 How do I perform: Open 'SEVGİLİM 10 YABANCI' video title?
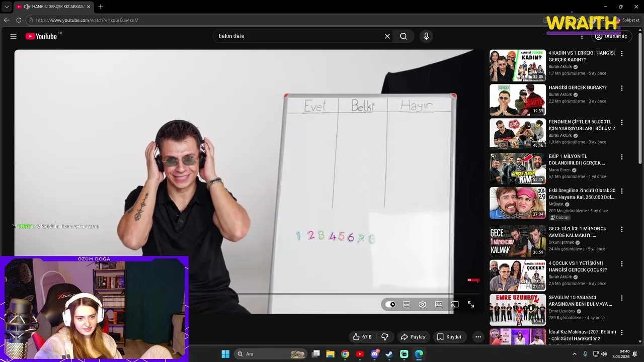[x=580, y=301]
